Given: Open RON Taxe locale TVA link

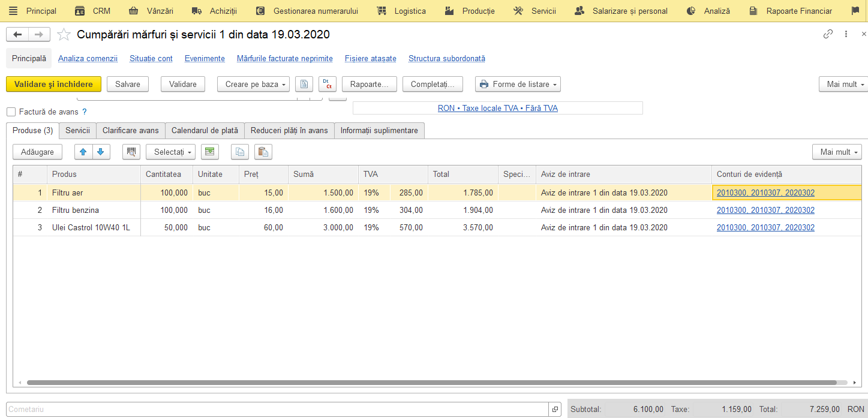Looking at the screenshot, I should pos(498,109).
